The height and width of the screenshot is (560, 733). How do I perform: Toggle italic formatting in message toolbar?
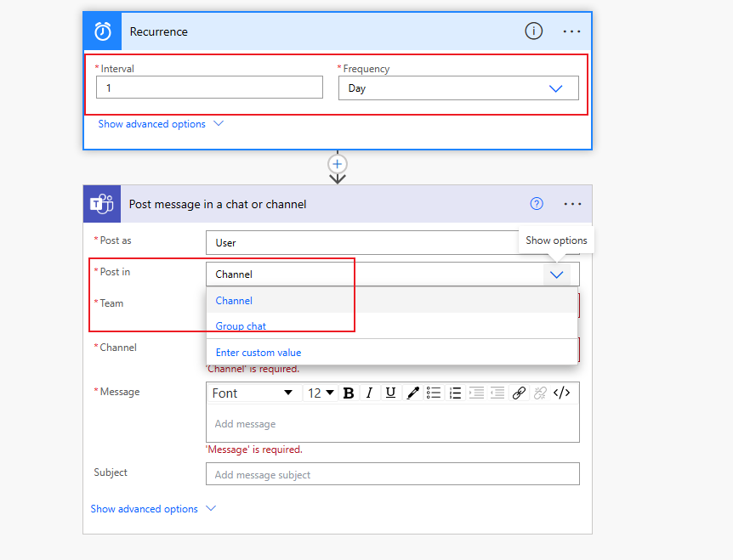tap(369, 393)
